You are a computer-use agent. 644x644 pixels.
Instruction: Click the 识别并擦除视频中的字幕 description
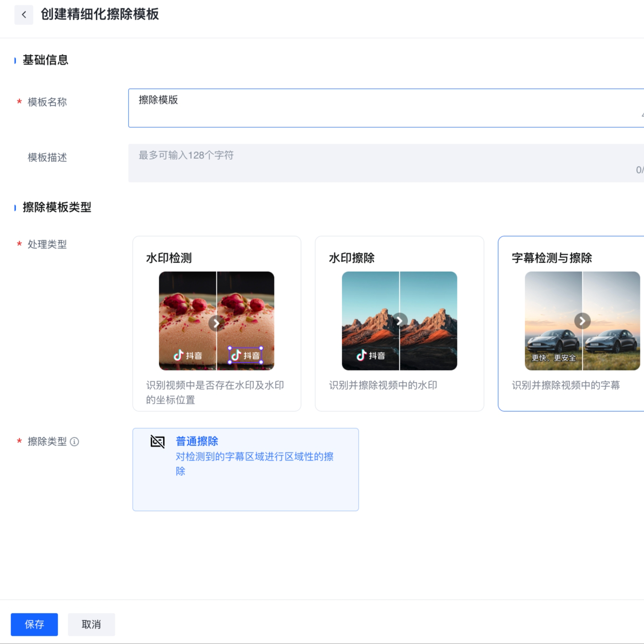[565, 385]
